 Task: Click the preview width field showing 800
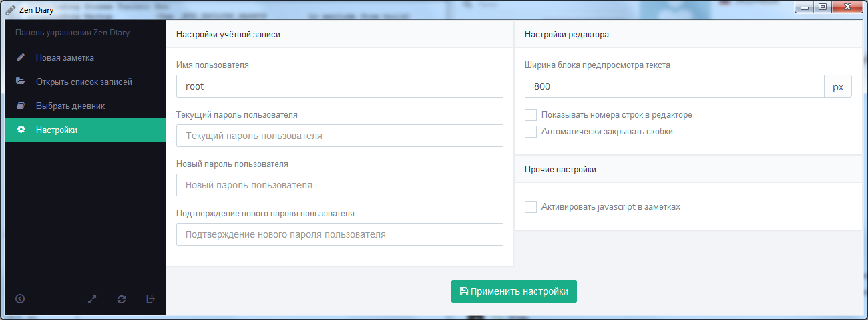[x=674, y=86]
